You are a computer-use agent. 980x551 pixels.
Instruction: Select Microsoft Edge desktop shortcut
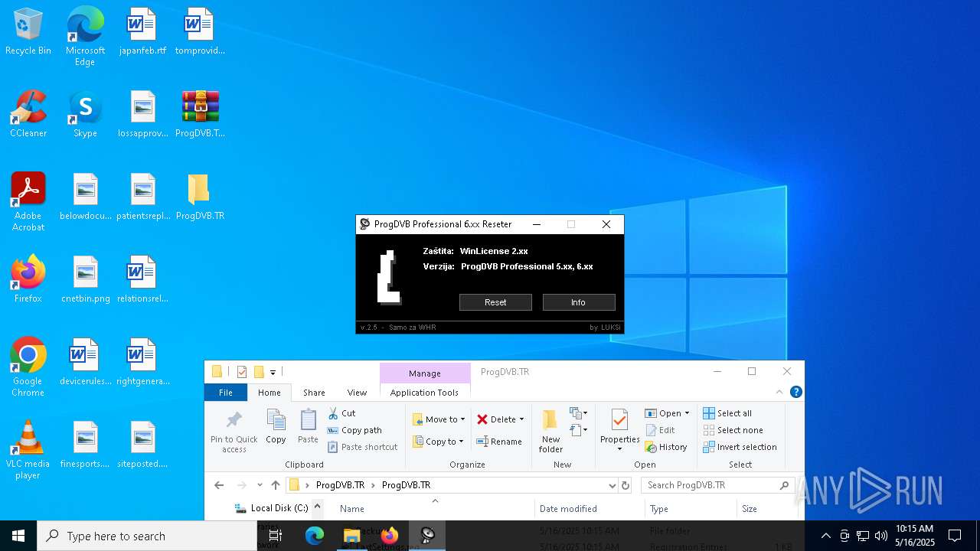(x=85, y=36)
